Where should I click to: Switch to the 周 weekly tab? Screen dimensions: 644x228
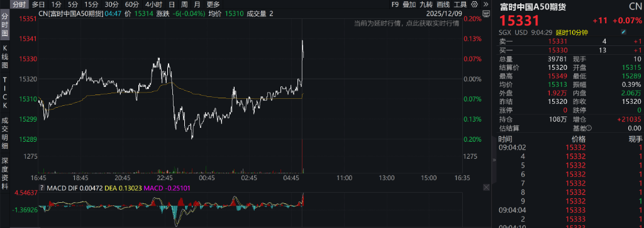184,4
